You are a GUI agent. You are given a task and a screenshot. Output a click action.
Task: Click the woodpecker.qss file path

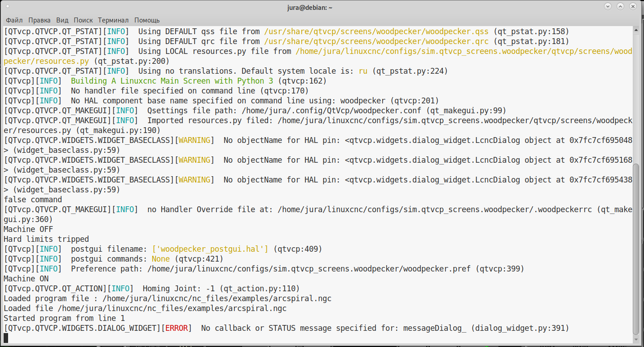(x=376, y=31)
